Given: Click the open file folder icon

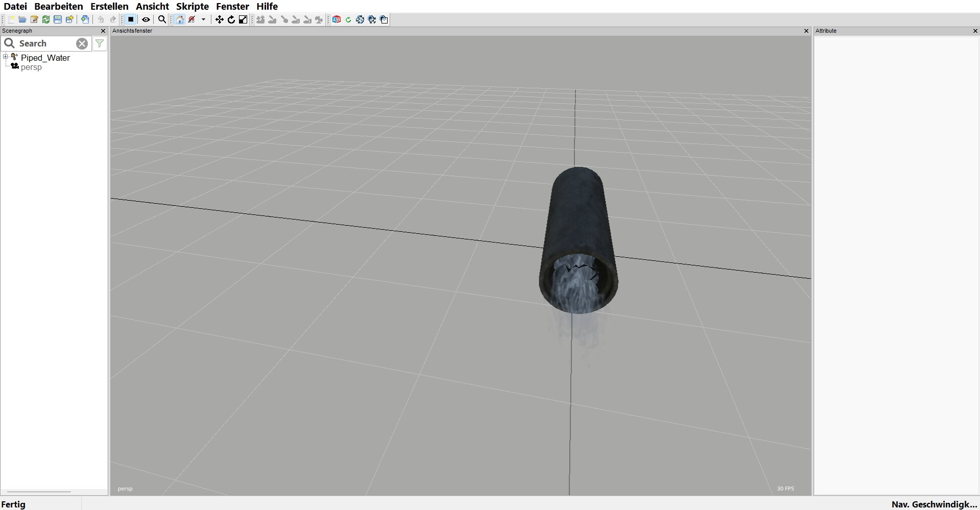Looking at the screenshot, I should coord(22,19).
